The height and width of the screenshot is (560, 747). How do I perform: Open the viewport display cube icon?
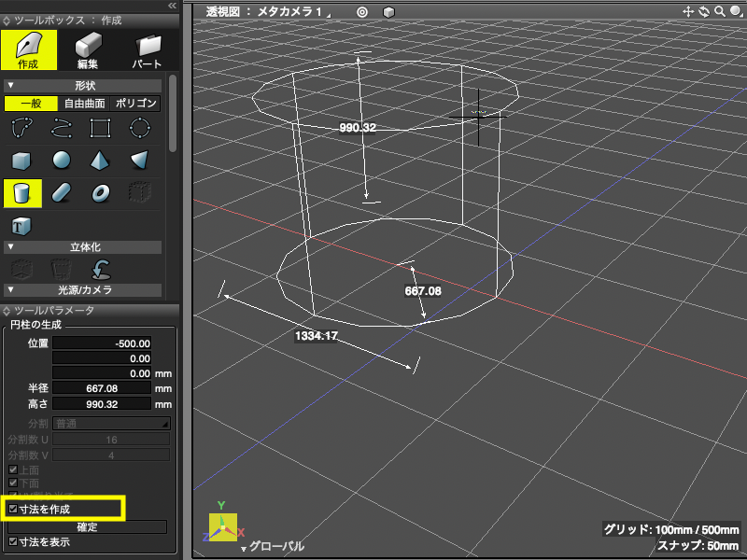click(388, 12)
